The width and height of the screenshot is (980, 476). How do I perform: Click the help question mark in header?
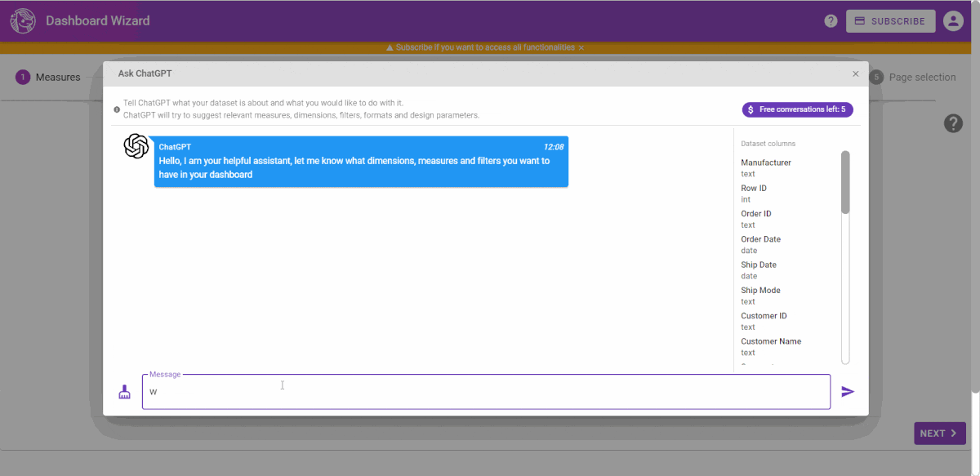[x=831, y=21]
